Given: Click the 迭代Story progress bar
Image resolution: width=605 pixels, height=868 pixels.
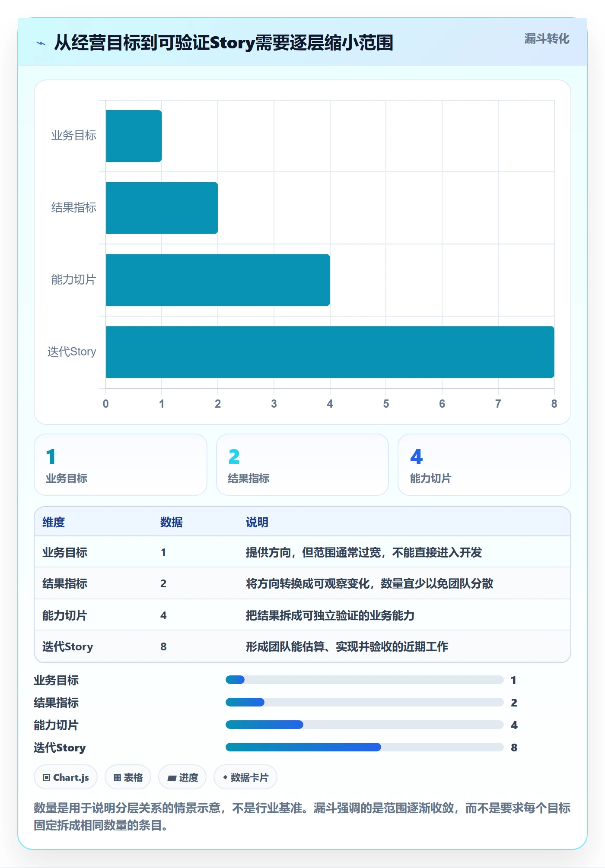Looking at the screenshot, I should (364, 747).
